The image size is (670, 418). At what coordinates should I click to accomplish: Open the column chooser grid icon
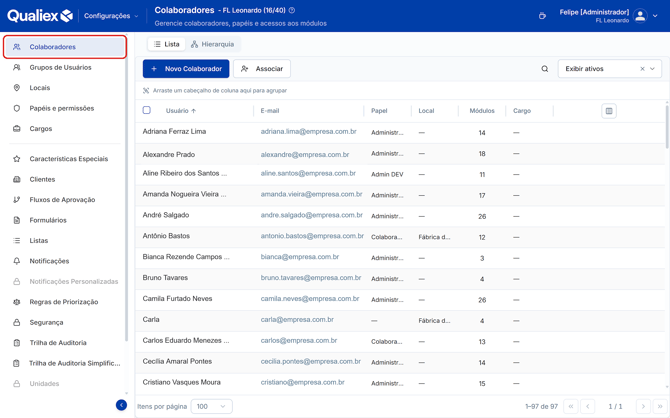(609, 111)
